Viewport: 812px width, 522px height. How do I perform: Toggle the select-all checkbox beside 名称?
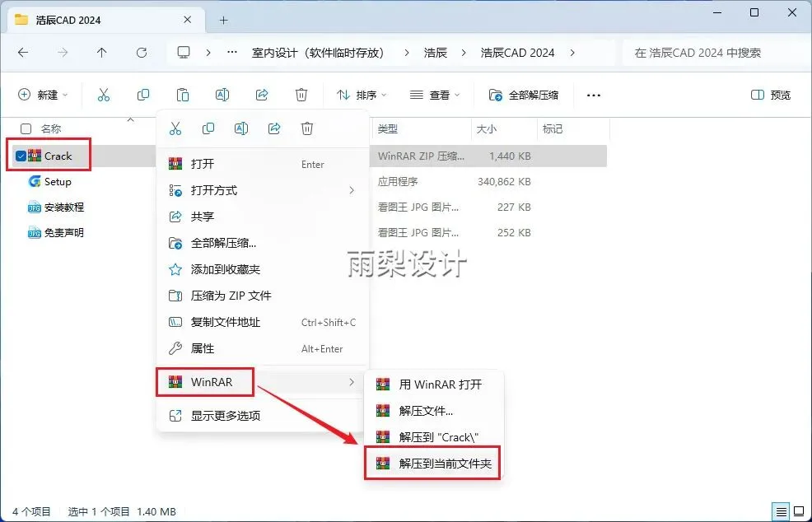point(26,129)
